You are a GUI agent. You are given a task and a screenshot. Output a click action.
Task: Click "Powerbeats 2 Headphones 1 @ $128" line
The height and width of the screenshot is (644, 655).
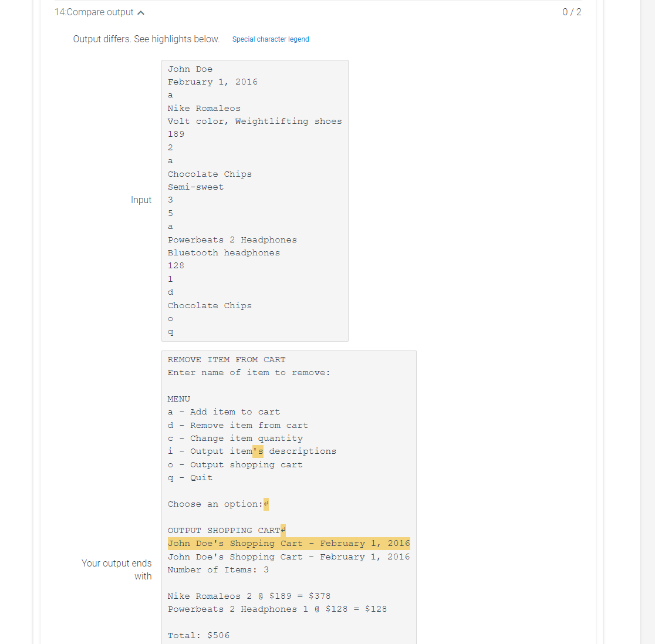[278, 609]
